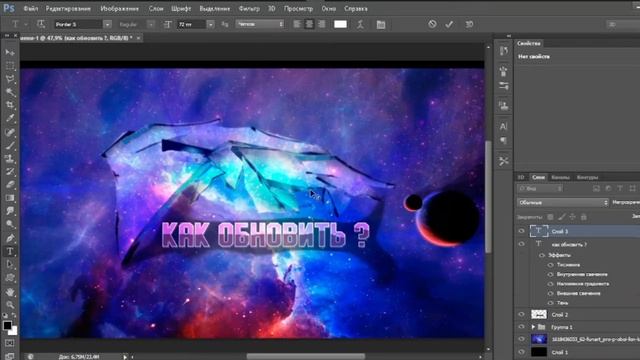
Task: Open the Character panel icon
Action: click(x=503, y=127)
